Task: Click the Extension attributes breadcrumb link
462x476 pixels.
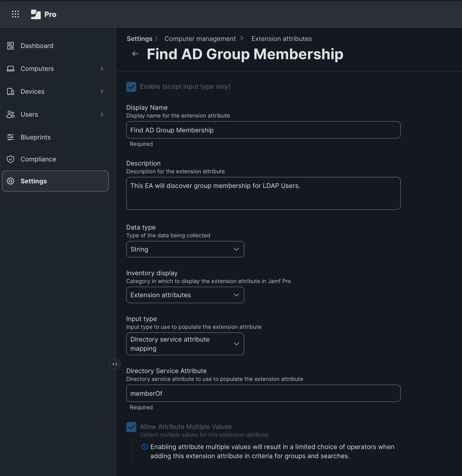Action: (x=281, y=39)
